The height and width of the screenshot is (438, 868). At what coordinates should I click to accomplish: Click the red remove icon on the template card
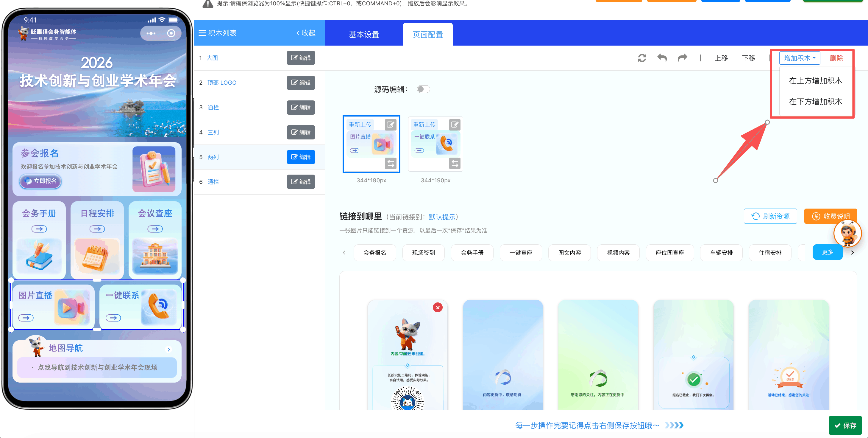(x=437, y=307)
